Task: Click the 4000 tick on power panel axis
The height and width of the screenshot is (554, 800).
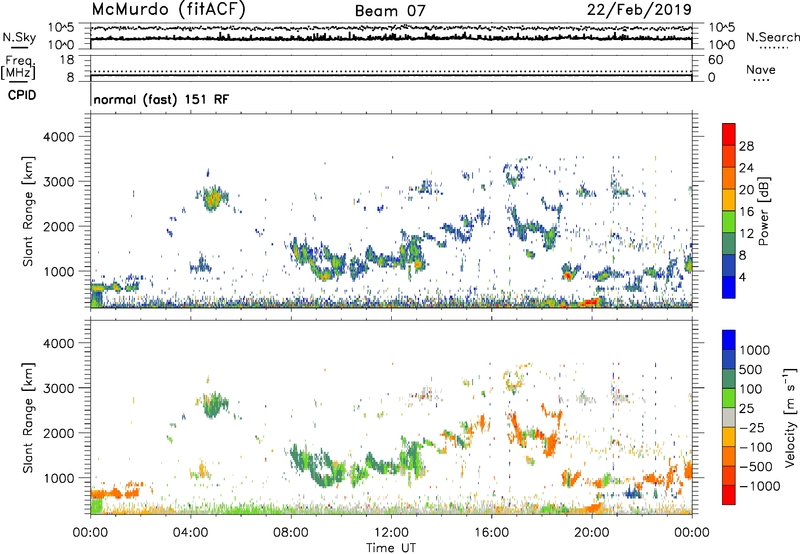Action: 59,137
